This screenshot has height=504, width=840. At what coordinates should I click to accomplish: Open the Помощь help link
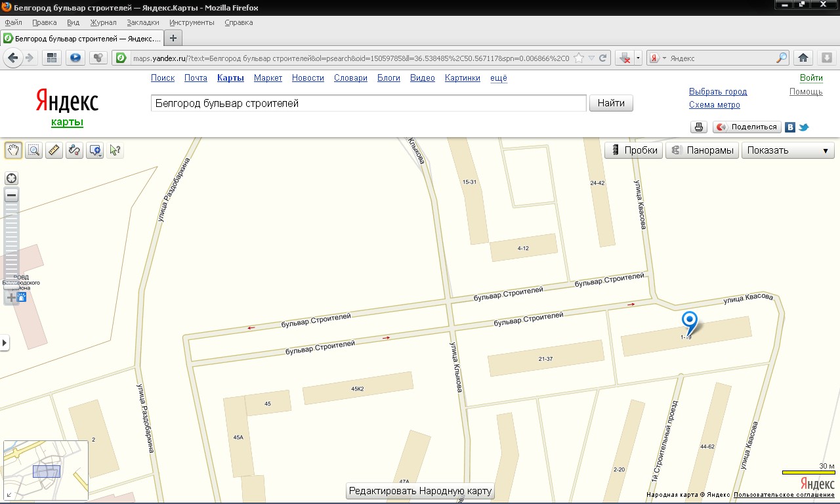click(806, 92)
